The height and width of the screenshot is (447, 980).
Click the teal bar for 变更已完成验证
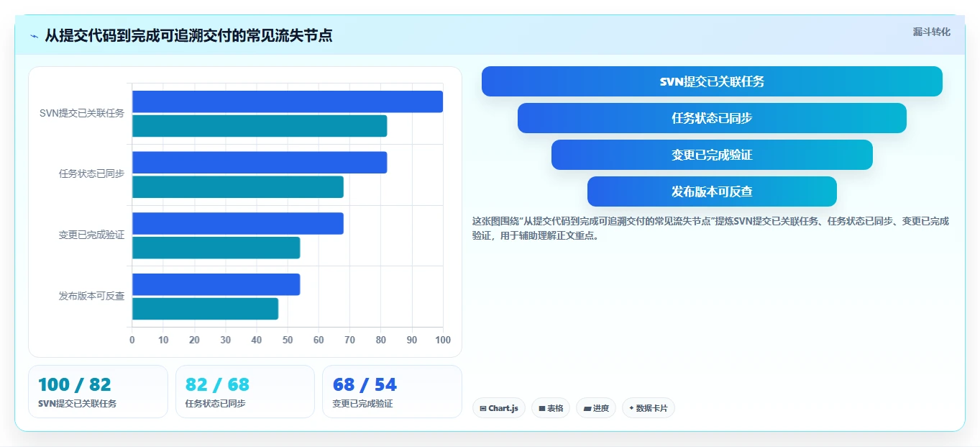[216, 248]
